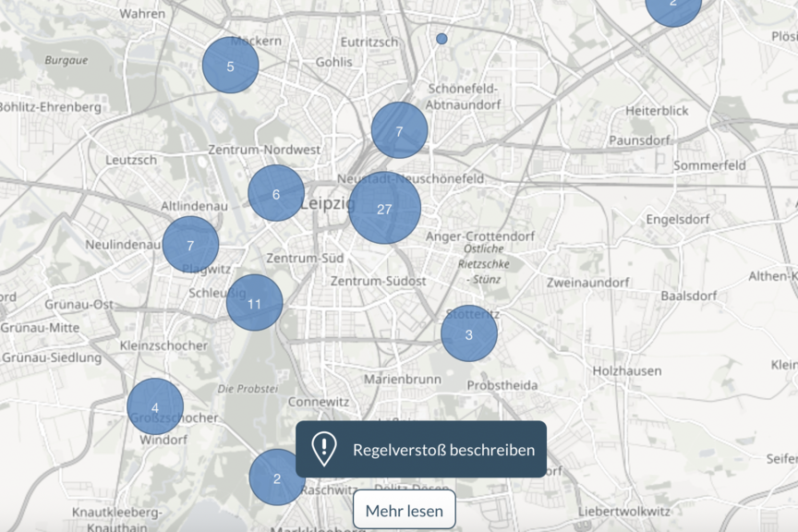Click the cluster marker labeled 11
This screenshot has width=798, height=532.
(x=254, y=303)
